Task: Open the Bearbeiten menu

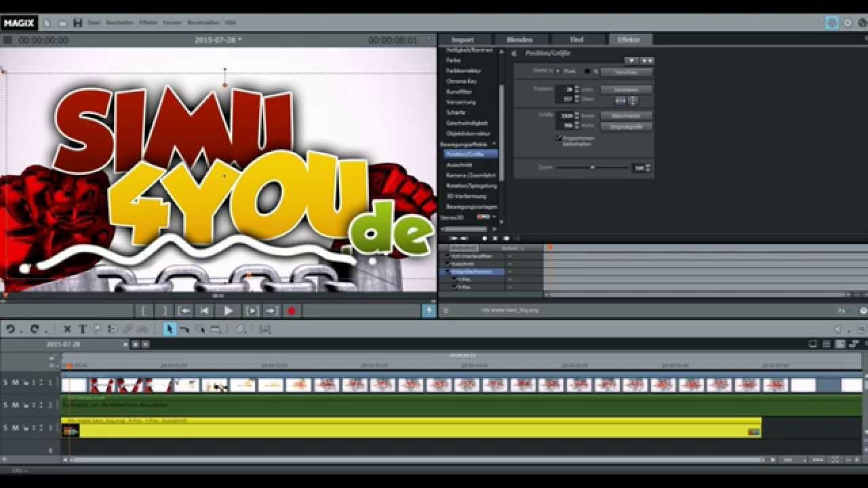Action: (120, 22)
